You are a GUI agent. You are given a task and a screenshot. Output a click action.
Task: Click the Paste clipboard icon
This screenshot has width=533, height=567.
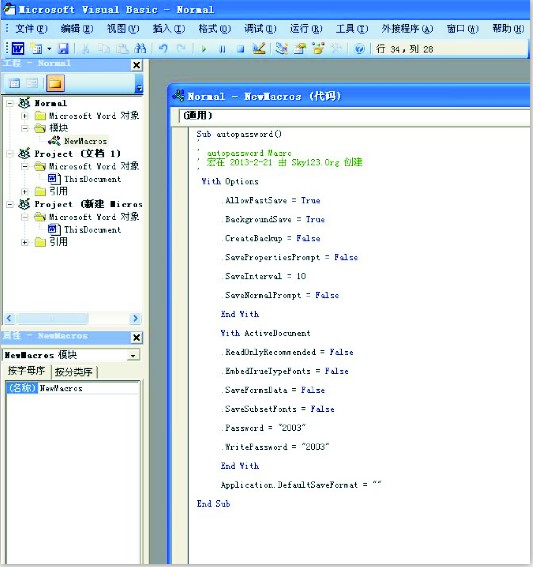(122, 48)
